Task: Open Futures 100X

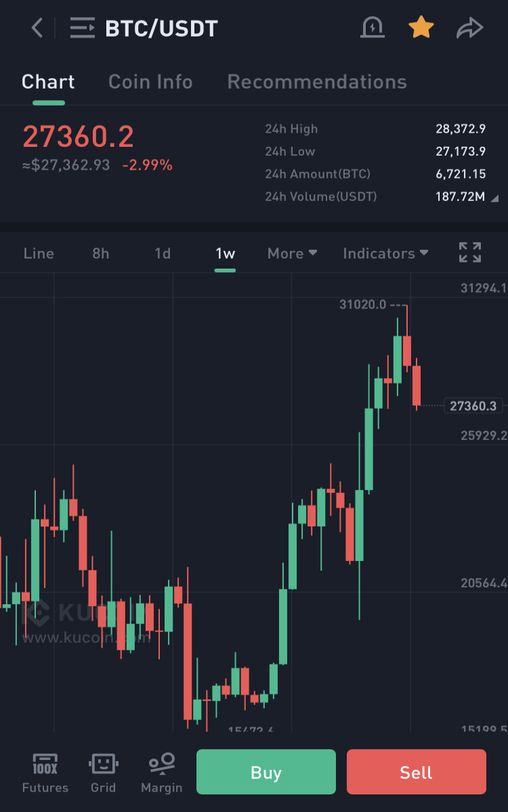Action: (x=45, y=773)
